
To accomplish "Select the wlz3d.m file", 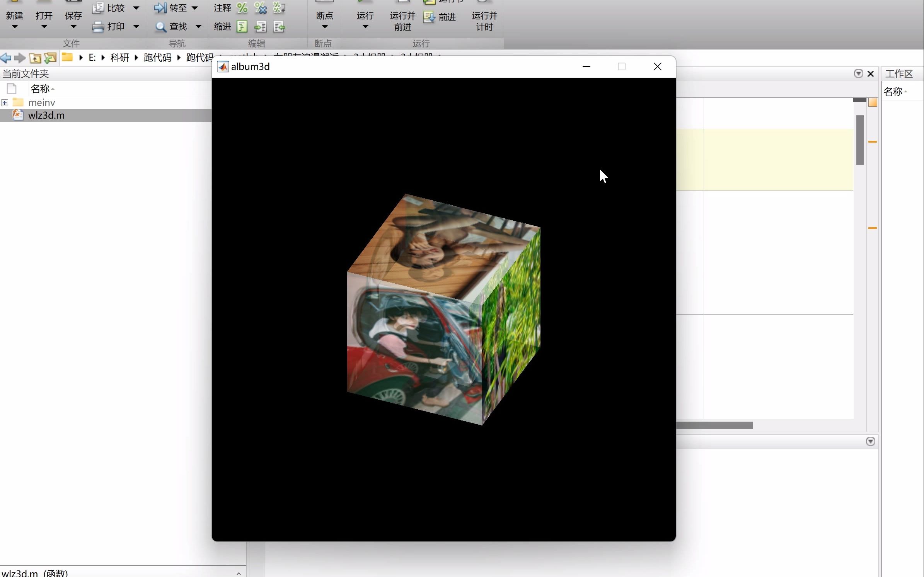I will tap(46, 115).
